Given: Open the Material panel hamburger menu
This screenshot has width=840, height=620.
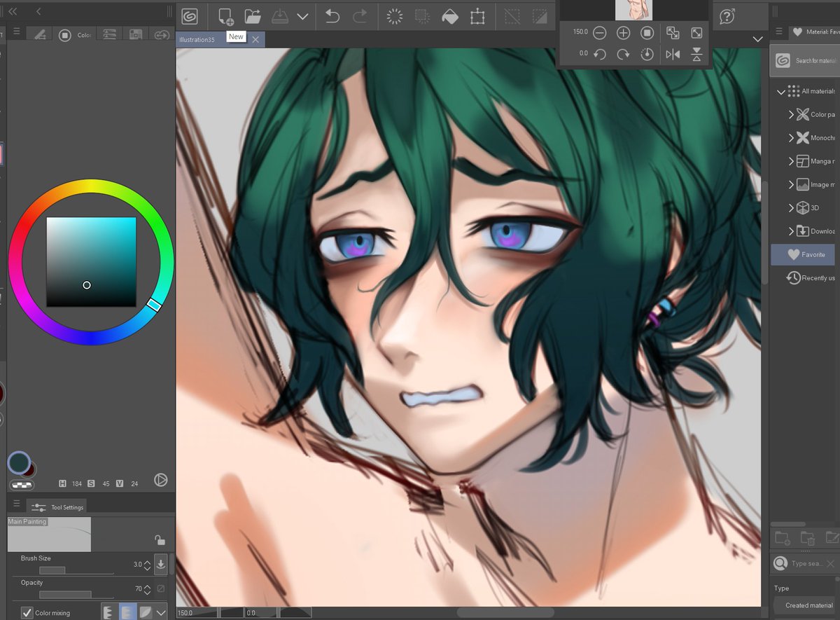Looking at the screenshot, I should pyautogui.click(x=779, y=32).
